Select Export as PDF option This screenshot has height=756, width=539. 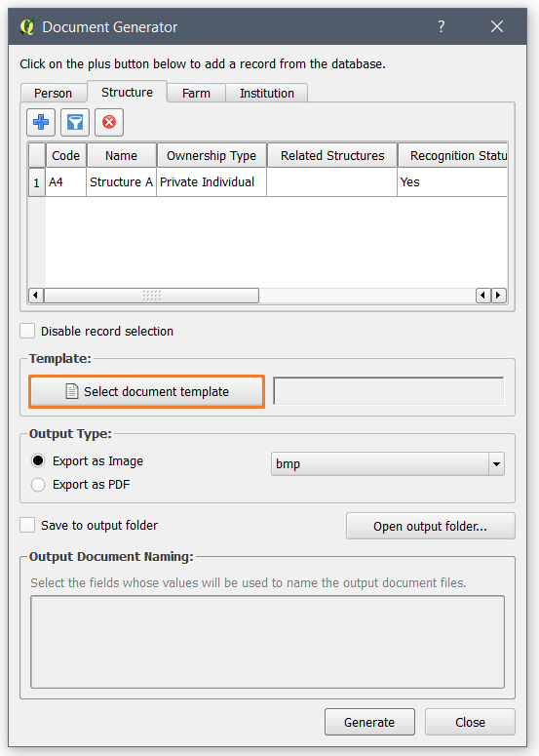(38, 485)
